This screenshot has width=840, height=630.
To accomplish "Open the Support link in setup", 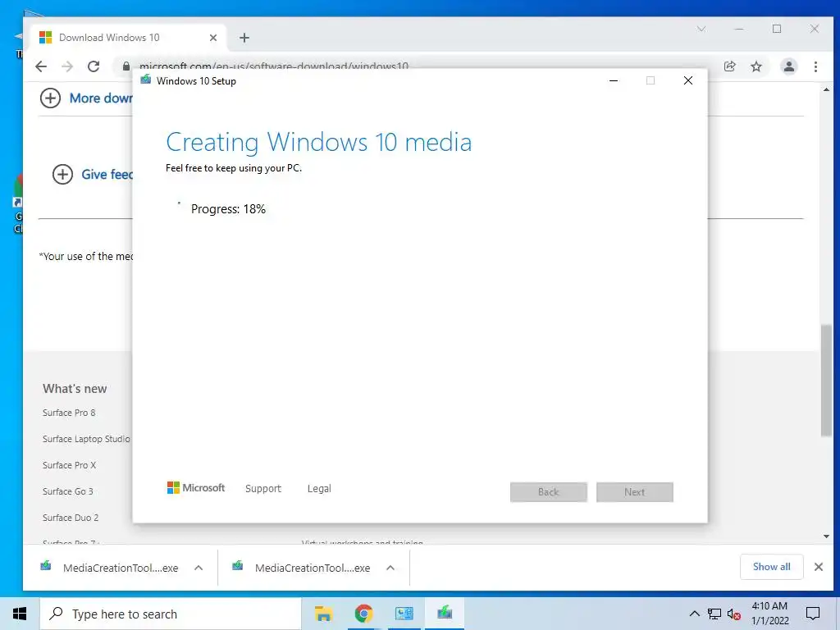I will pyautogui.click(x=263, y=489).
